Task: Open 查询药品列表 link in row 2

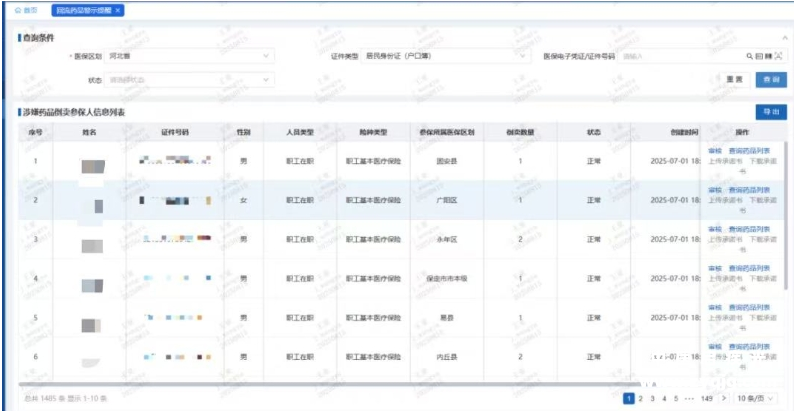Action: [749, 190]
